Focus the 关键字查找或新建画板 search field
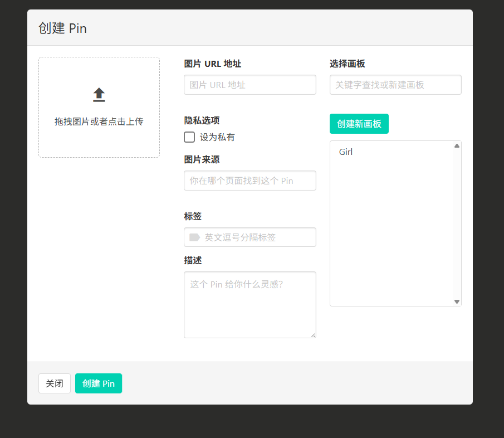This screenshot has height=438, width=504. 395,85
